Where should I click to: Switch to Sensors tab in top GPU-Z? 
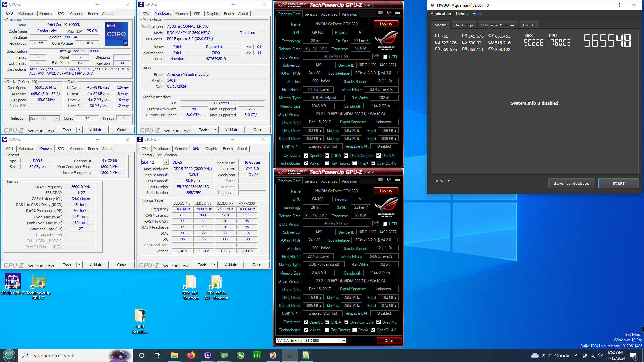click(311, 14)
